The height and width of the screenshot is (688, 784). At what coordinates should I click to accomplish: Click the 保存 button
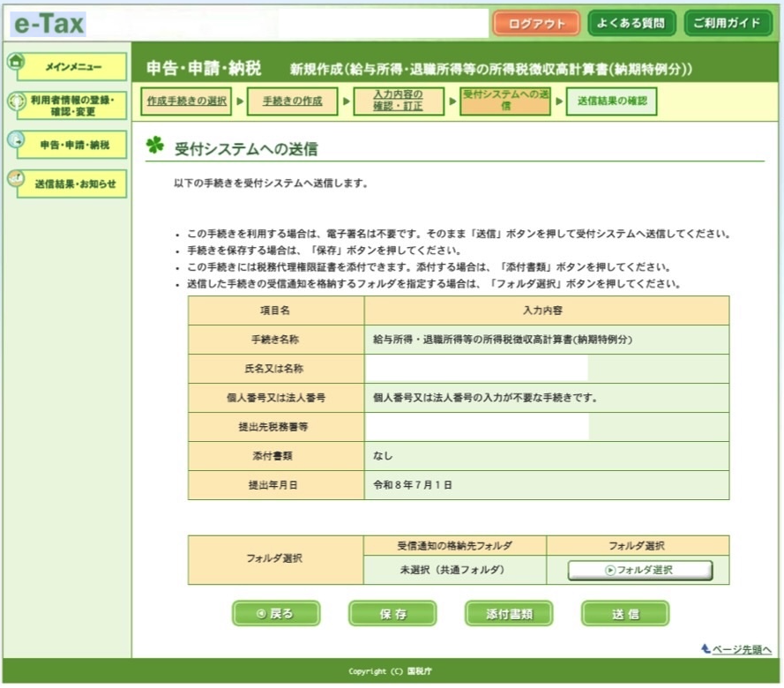tap(392, 614)
